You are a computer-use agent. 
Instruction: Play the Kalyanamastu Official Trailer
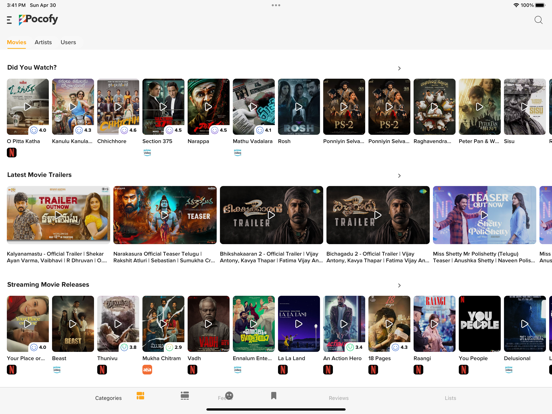tap(58, 215)
